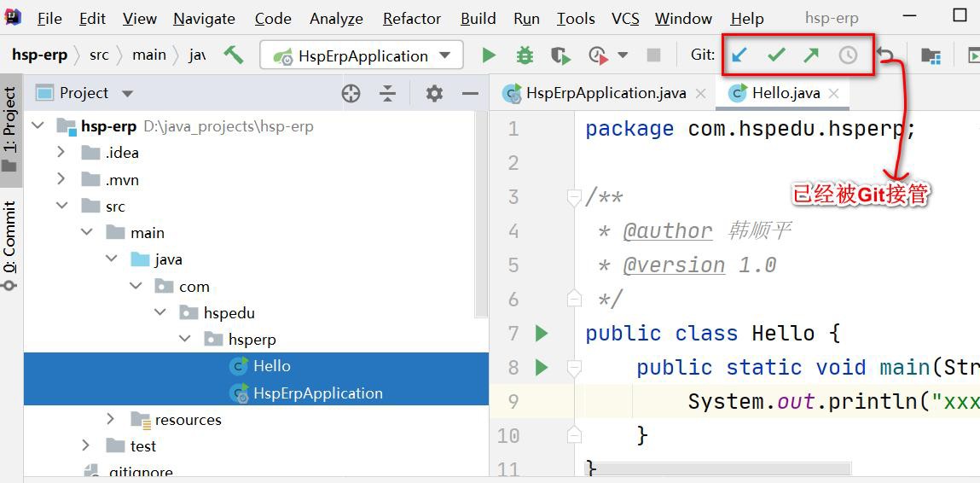Click Git Push green arrow icon
Screen dimensions: 980x483
pyautogui.click(x=811, y=55)
